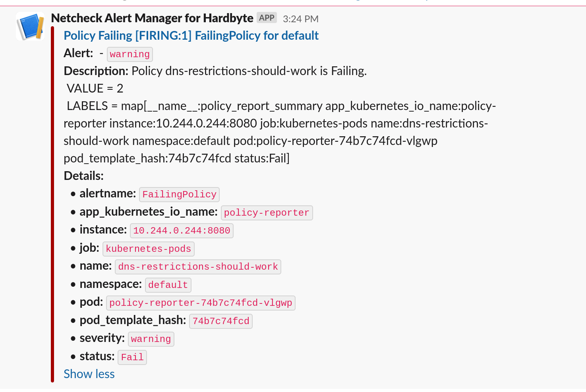This screenshot has width=586, height=392.
Task: Click the Netcheck Alert Manager app avatar
Action: pyautogui.click(x=30, y=26)
